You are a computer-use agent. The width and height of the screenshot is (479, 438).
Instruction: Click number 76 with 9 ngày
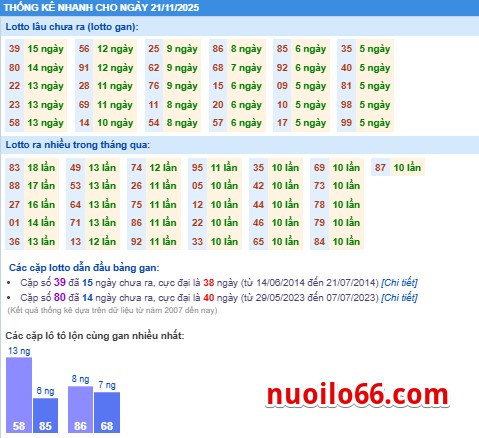[154, 86]
